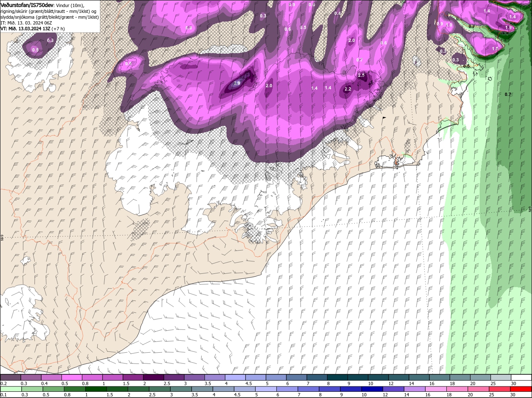The height and width of the screenshot is (398, 532).
Task: Select the dark purple 2 swatch, upper scale
Action: [x=153, y=377]
